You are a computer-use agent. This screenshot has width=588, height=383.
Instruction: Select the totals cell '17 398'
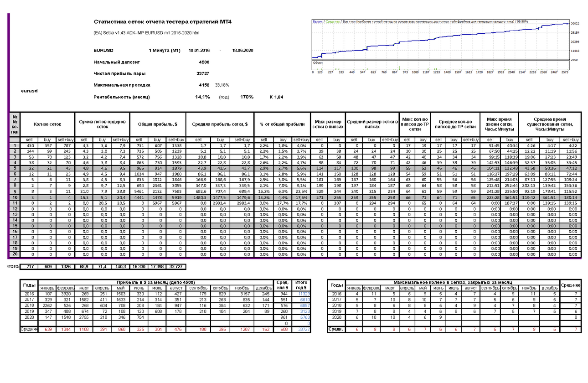coord(157,266)
